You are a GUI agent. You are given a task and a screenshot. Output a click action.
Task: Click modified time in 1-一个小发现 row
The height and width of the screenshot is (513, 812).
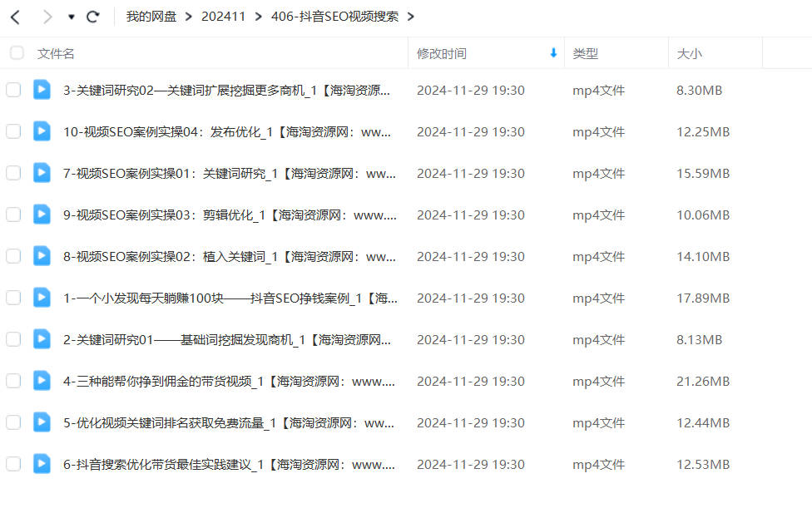(x=471, y=298)
